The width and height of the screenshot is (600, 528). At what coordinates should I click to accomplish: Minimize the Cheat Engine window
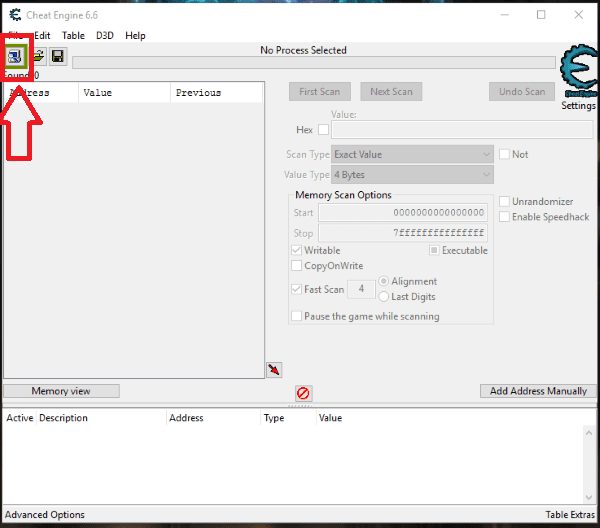click(505, 15)
